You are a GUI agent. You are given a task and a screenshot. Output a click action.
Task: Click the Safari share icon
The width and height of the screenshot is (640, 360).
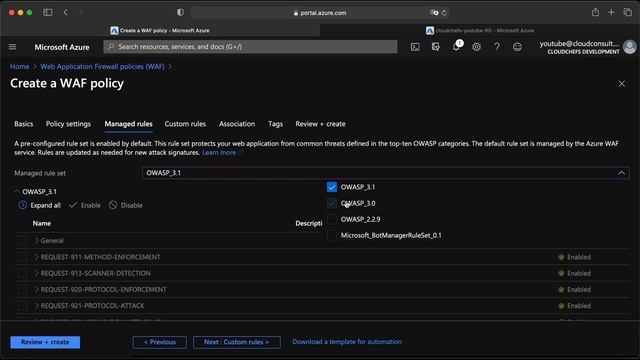pyautogui.click(x=595, y=12)
